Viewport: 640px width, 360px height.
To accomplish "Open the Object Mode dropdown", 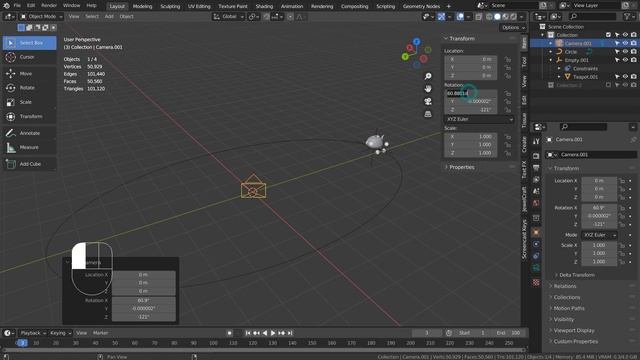I will click(x=41, y=17).
